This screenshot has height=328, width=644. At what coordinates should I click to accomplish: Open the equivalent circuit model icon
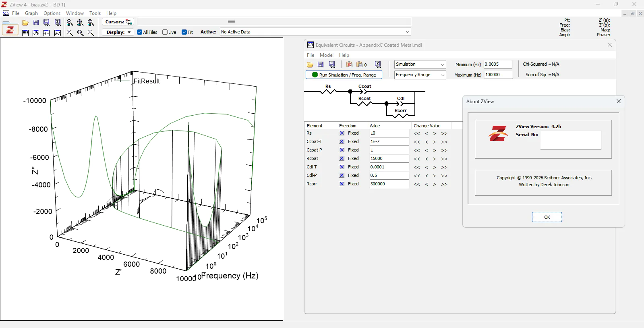click(x=47, y=33)
